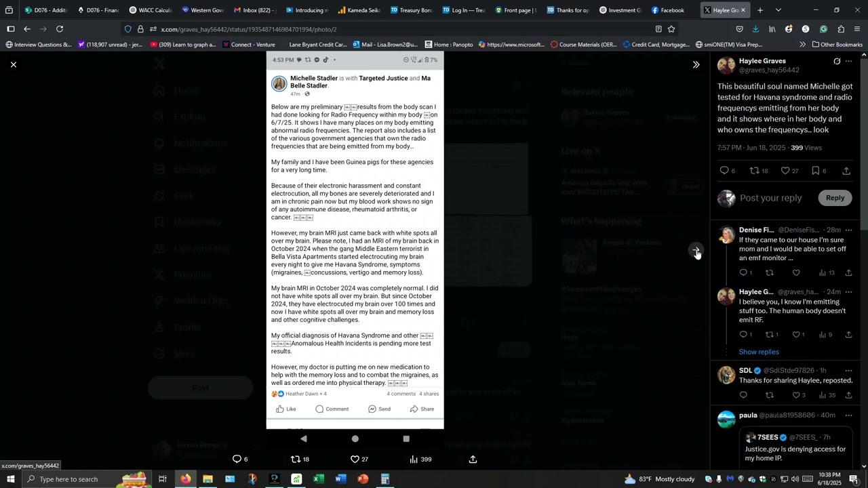
Task: Click Haylee Graves profile avatar at top
Action: click(x=726, y=65)
